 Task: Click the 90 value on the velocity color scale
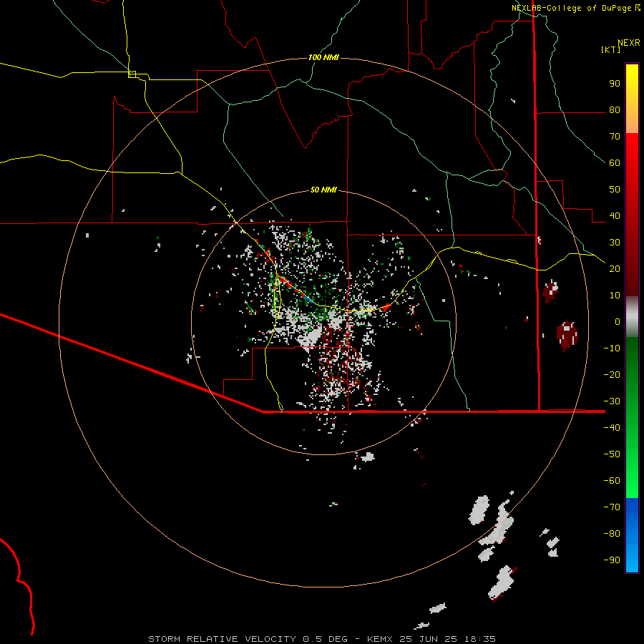click(x=615, y=84)
